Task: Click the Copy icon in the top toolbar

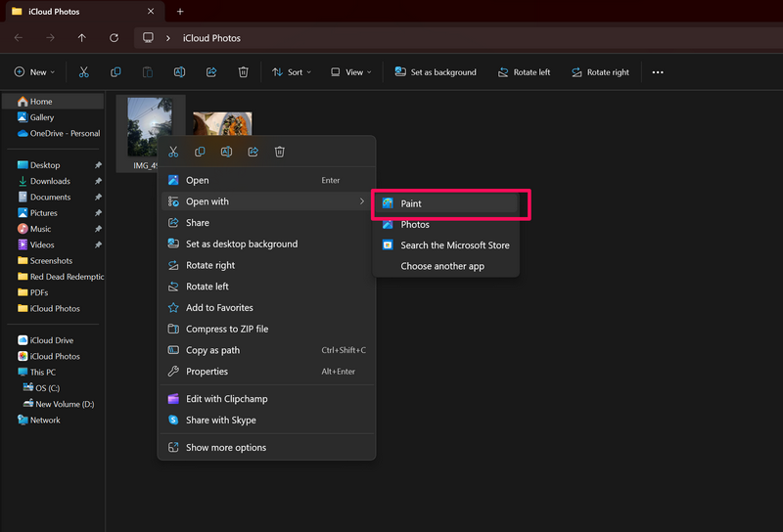Action: 115,72
